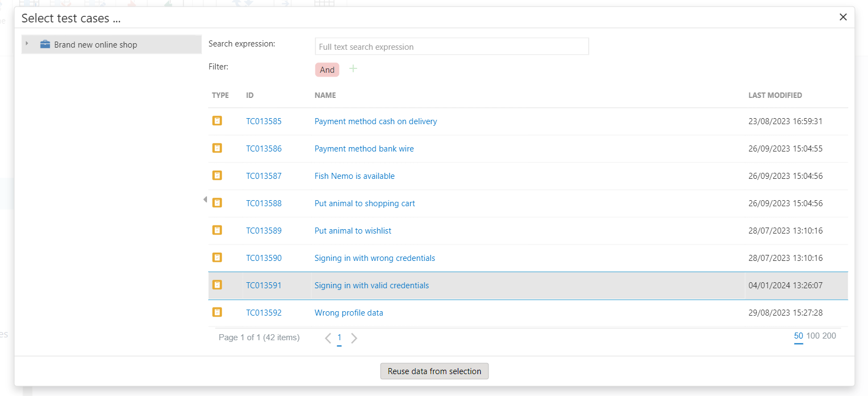Click test case icon beside Payment method bank wire
This screenshot has width=868, height=396.
[217, 148]
